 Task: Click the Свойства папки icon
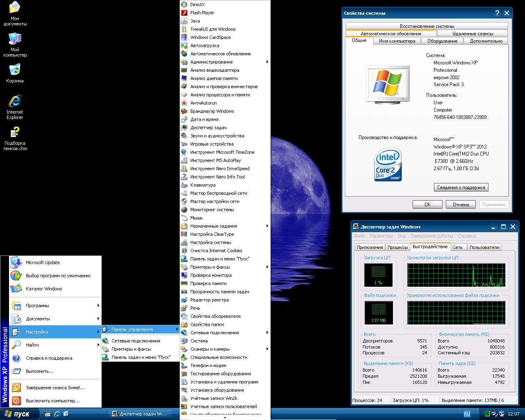pos(184,324)
